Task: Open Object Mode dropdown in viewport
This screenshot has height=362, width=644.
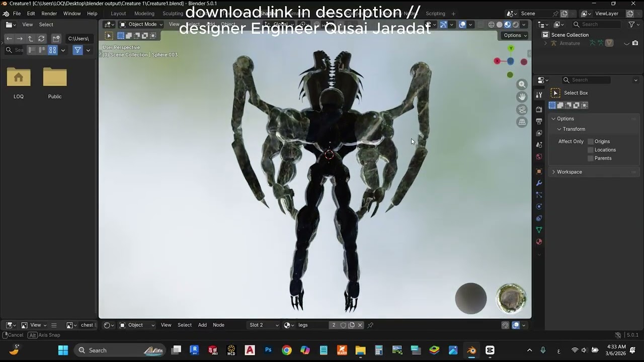Action: click(x=141, y=24)
